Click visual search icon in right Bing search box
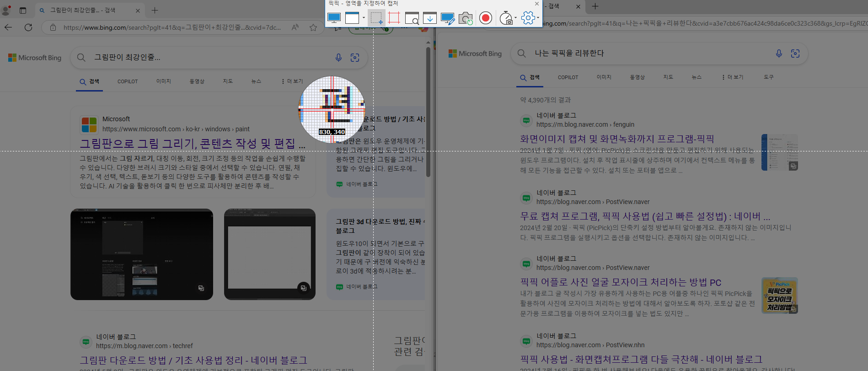The image size is (868, 371). (x=795, y=54)
